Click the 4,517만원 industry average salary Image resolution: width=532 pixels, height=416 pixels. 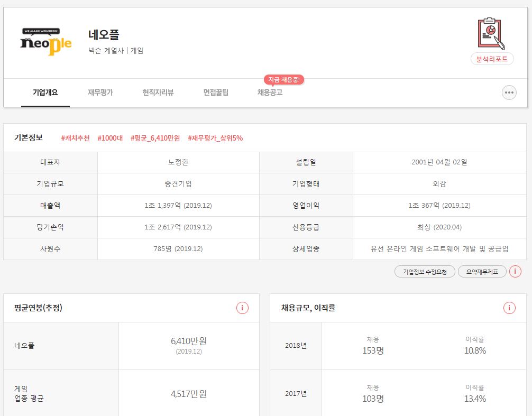(189, 394)
